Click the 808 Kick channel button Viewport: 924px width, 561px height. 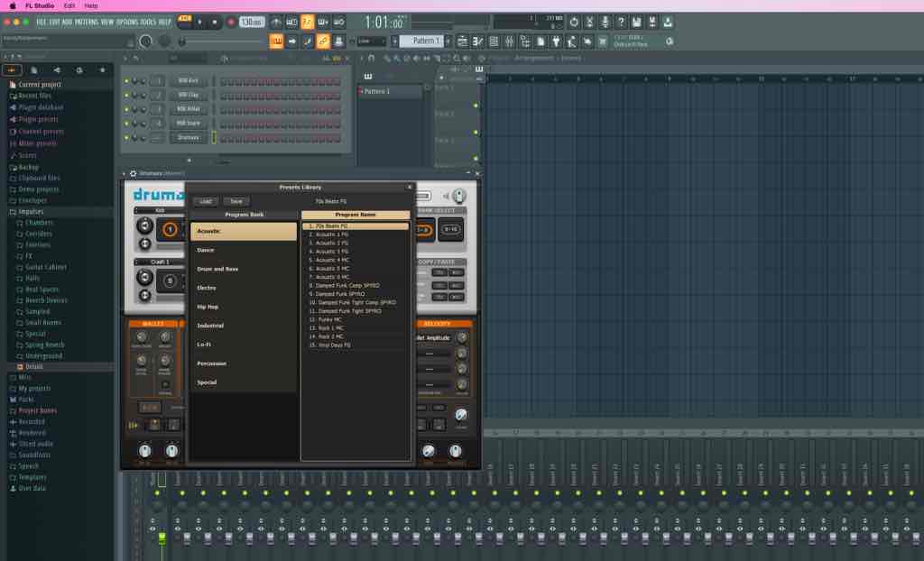click(x=189, y=81)
